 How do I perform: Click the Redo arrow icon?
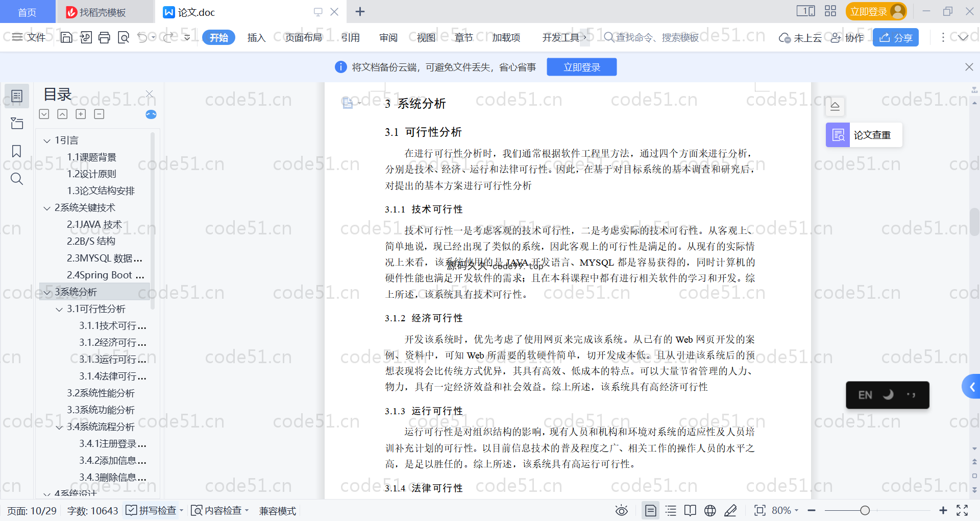point(168,37)
